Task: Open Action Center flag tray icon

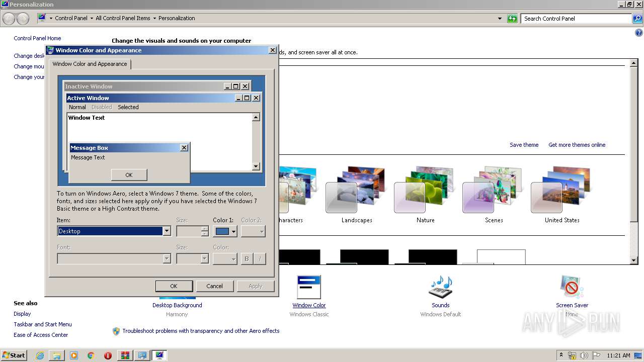Action: tap(596, 355)
